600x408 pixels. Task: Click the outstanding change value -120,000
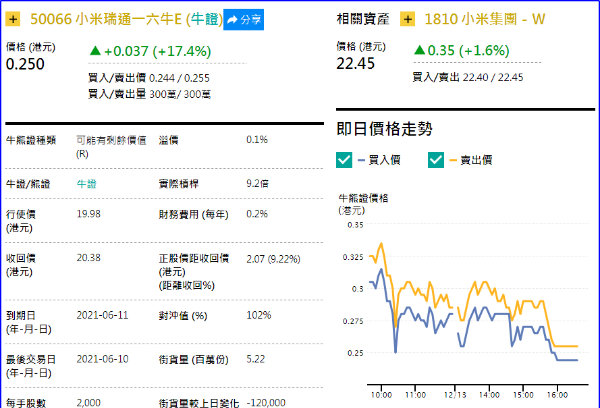266,403
